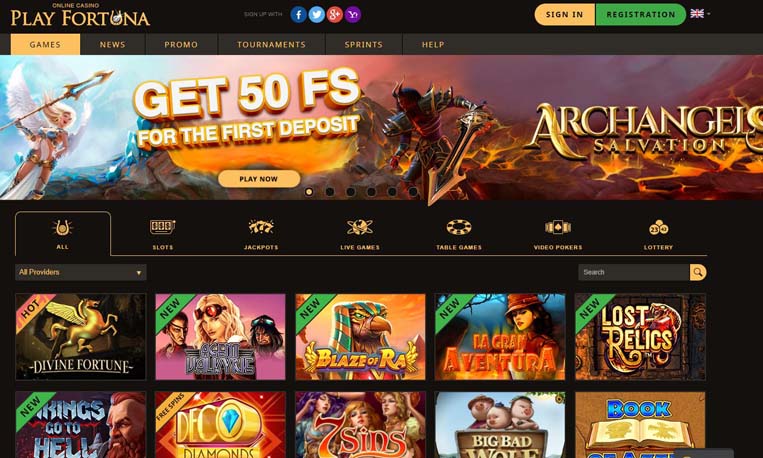763x458 pixels.
Task: Click the Play Now banner button
Action: 259,179
